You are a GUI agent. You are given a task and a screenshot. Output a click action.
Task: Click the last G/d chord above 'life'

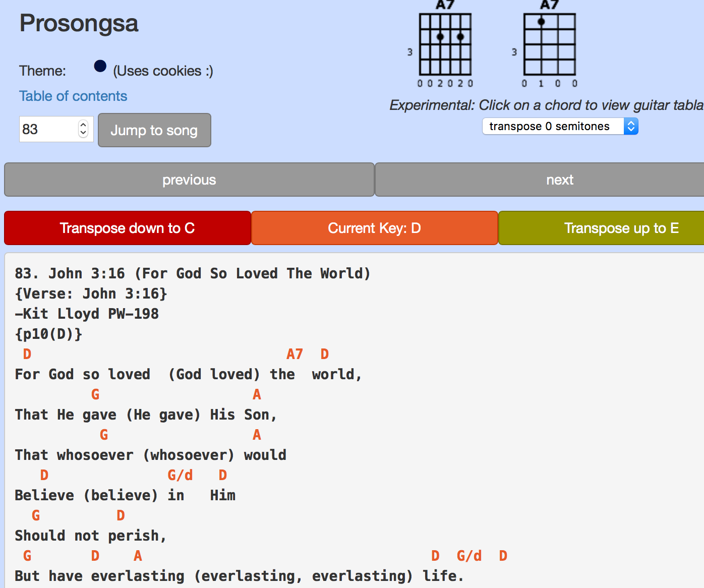469,556
